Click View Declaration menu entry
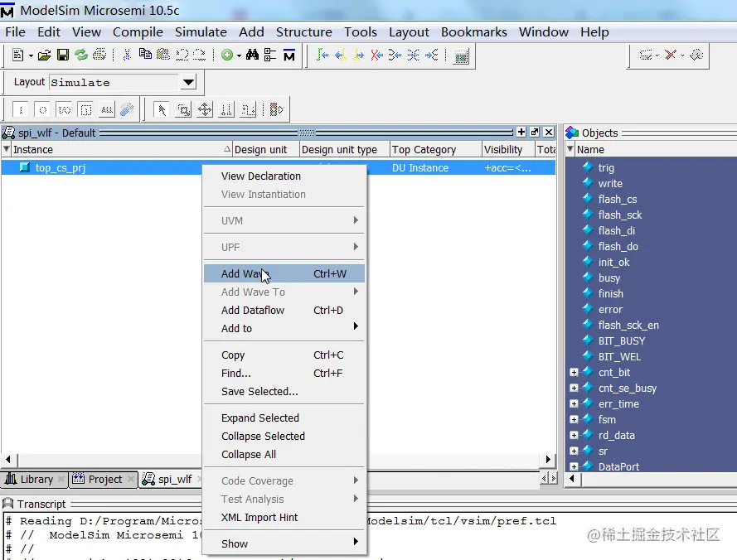Screen dimensions: 737x560 [284, 176]
